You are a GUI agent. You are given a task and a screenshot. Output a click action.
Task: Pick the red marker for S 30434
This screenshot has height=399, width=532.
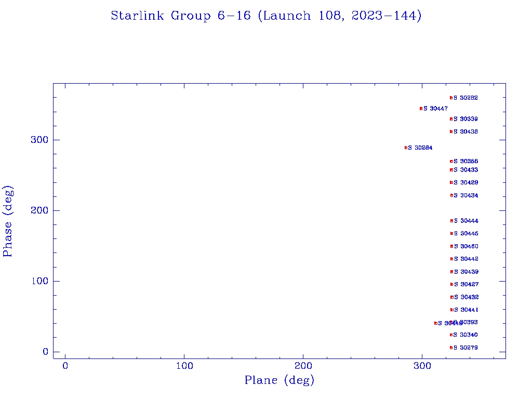[451, 195]
